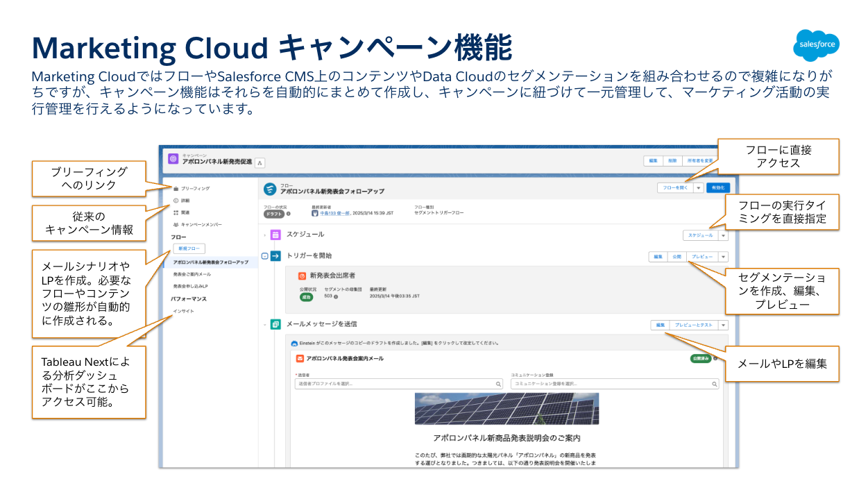Open the 中島133 俊一郎 user link
Screen dimensions: 868x481
coord(333,214)
